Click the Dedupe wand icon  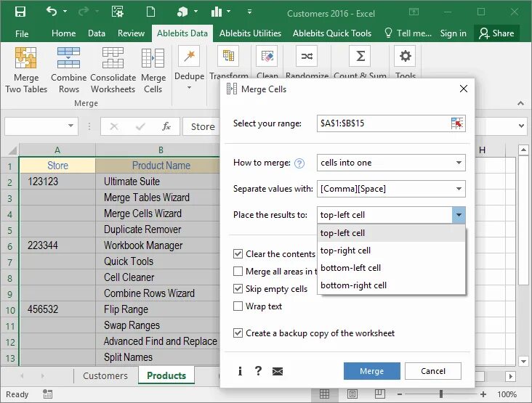[189, 56]
